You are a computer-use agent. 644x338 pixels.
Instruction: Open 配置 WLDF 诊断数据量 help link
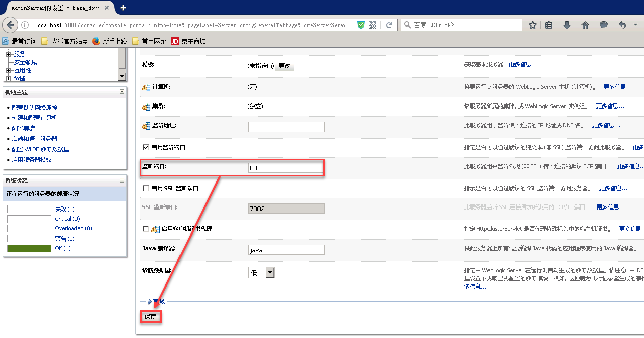[x=41, y=149]
